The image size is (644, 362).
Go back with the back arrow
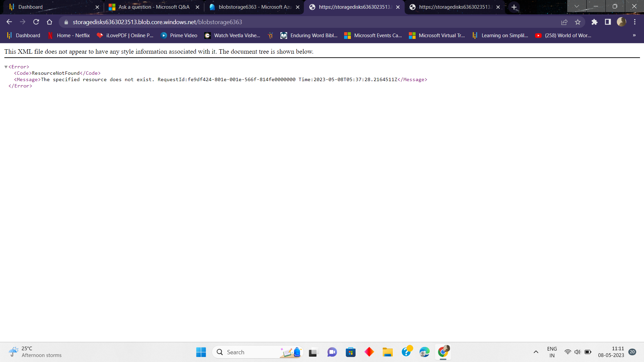tap(9, 22)
